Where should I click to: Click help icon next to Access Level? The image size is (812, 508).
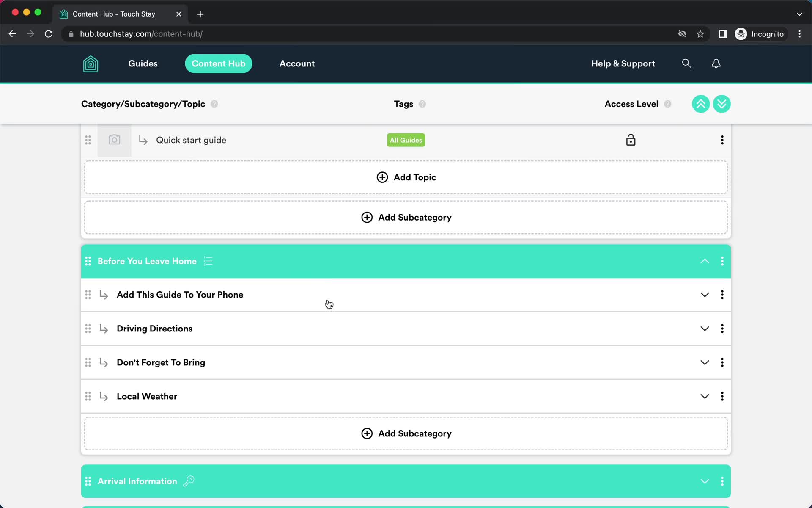667,104
